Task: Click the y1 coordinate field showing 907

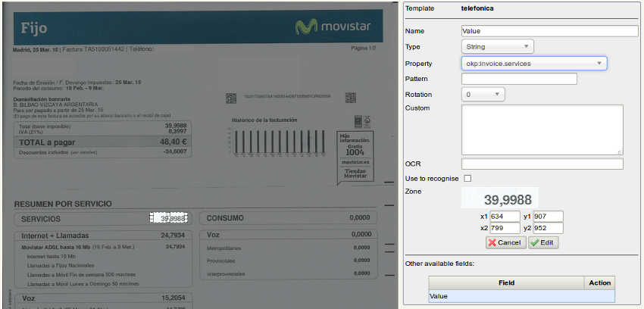Action: [548, 217]
